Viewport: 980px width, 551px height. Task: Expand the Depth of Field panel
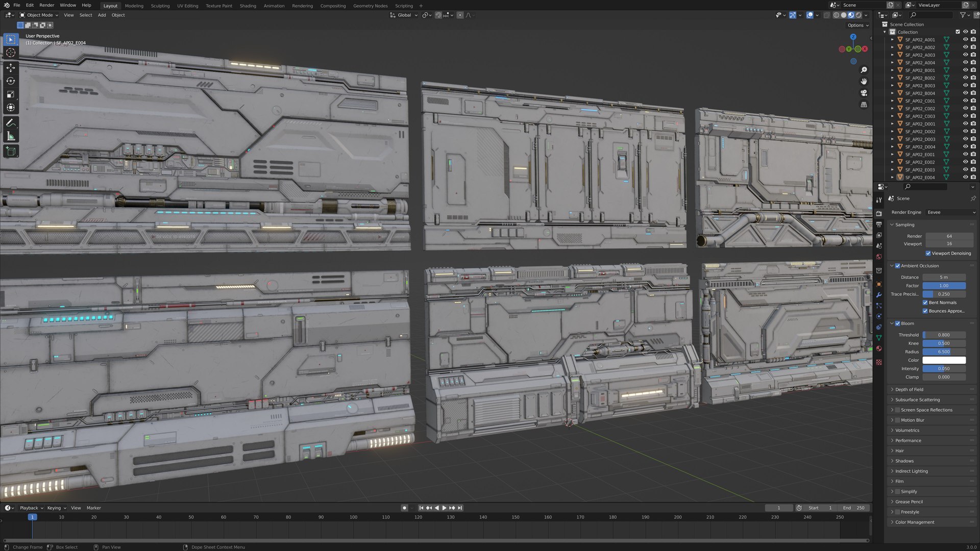909,390
